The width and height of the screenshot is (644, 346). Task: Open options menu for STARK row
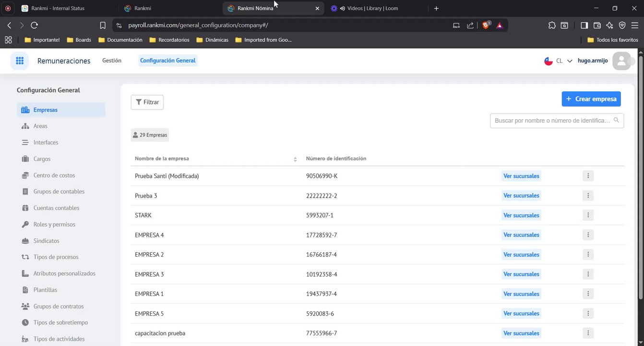pyautogui.click(x=588, y=215)
